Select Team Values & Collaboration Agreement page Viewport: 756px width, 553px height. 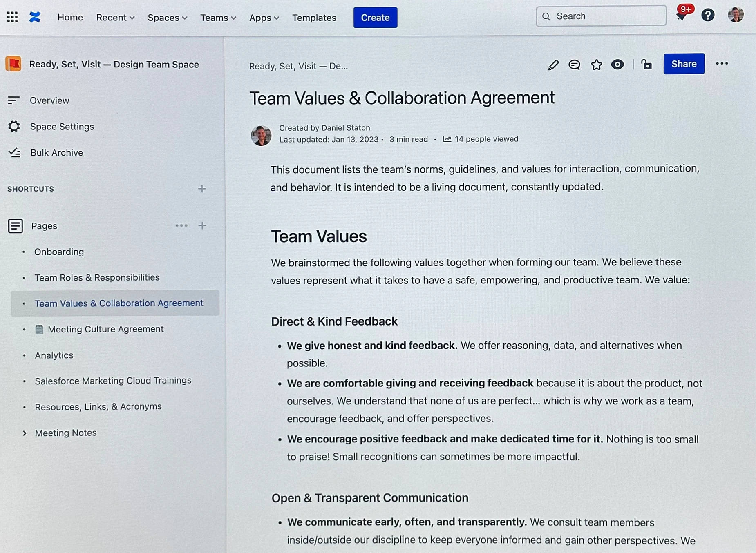pyautogui.click(x=119, y=303)
